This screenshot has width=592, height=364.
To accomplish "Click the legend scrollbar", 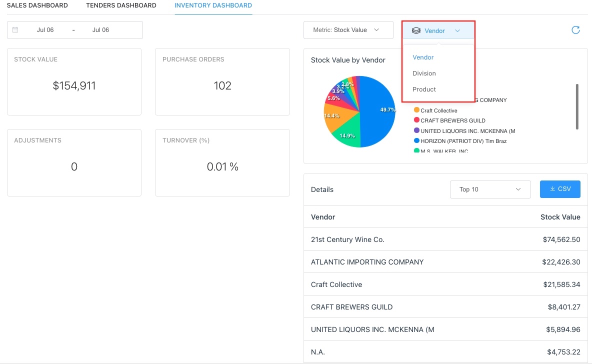I will coord(577,106).
